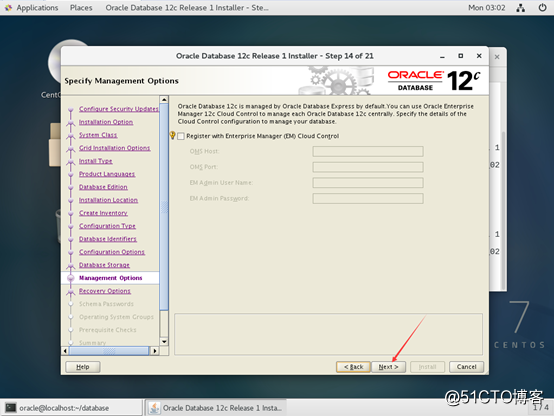Click the lightbulb hint icon beside the checkbox

pyautogui.click(x=172, y=135)
